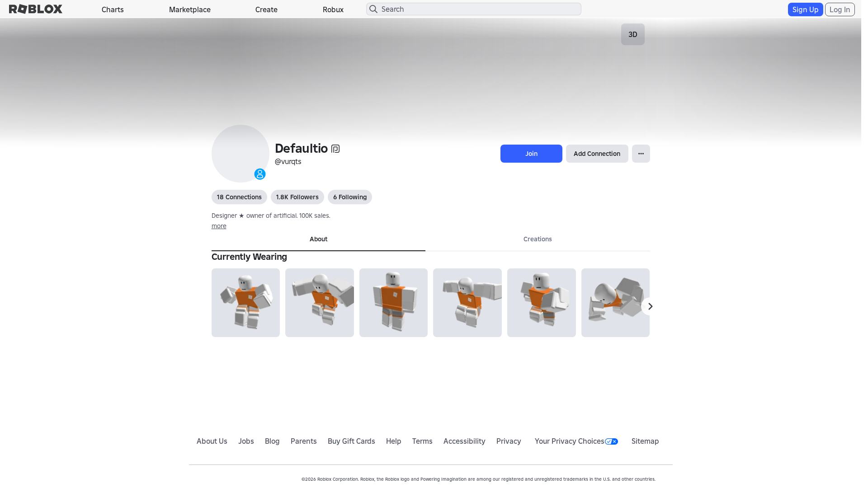Open the Sitemap footer link
This screenshot has width=868, height=488.
click(x=645, y=441)
